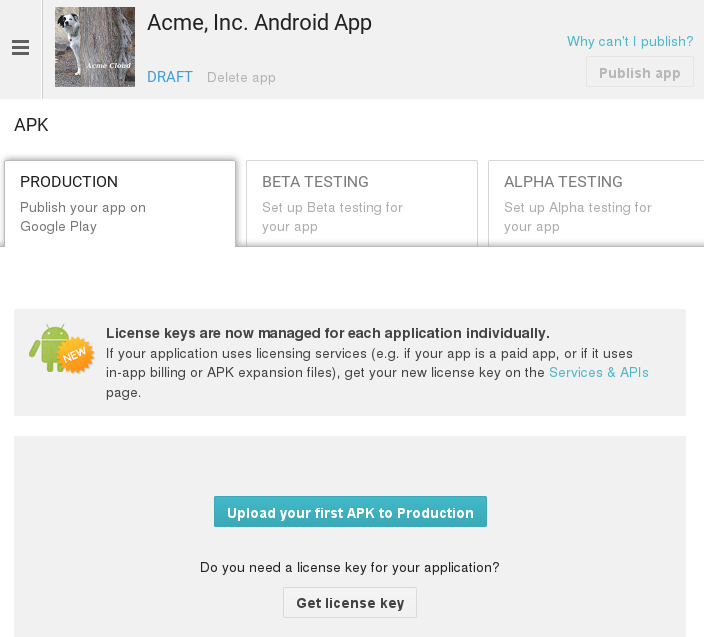Click the DRAFT status label
The height and width of the screenshot is (637, 704).
click(170, 77)
